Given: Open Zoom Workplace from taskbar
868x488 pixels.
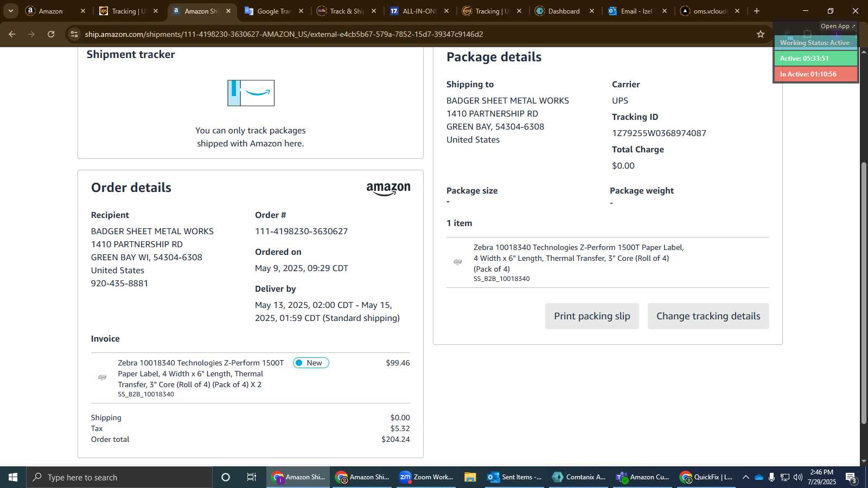Looking at the screenshot, I should 426,477.
